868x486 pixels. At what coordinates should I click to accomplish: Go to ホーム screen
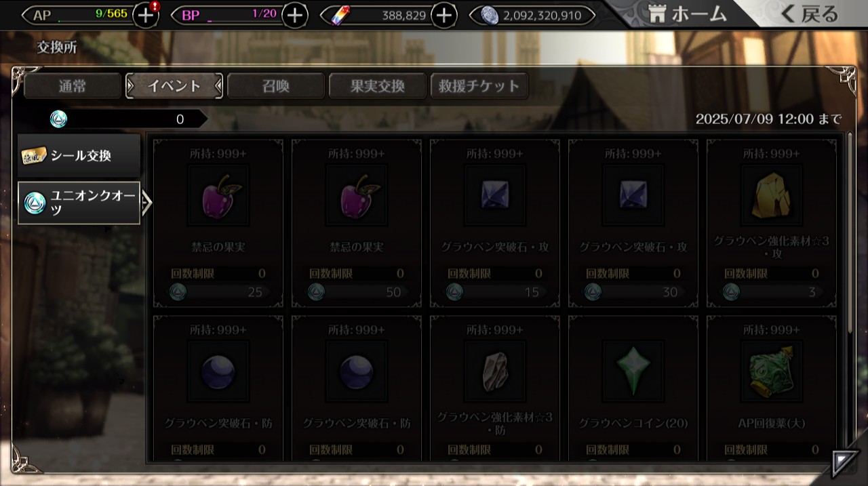pyautogui.click(x=686, y=14)
